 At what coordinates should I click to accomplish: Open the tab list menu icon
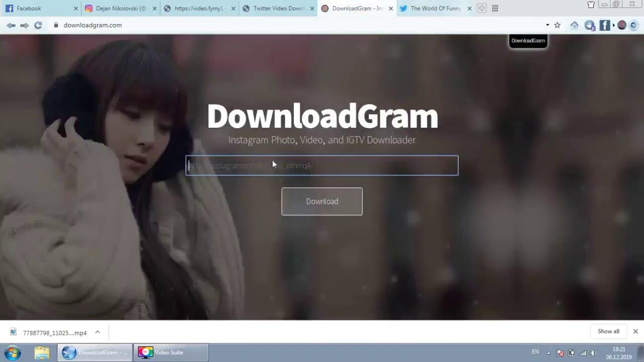(x=495, y=8)
